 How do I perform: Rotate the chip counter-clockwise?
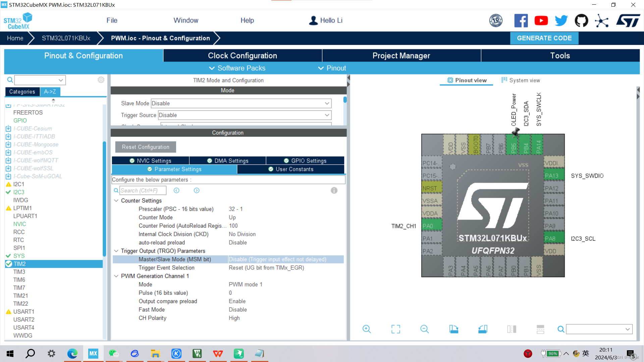[x=483, y=329]
